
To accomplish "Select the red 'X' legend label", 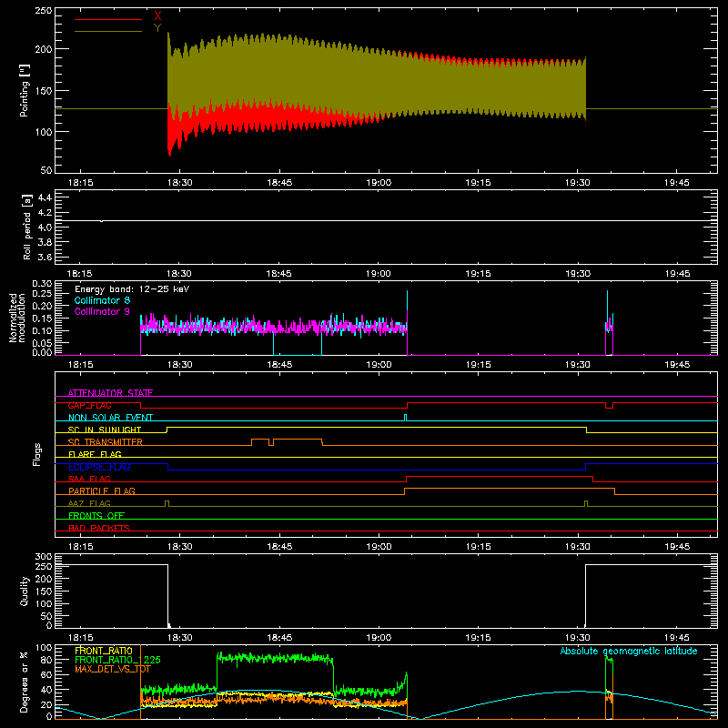I will 157,16.
